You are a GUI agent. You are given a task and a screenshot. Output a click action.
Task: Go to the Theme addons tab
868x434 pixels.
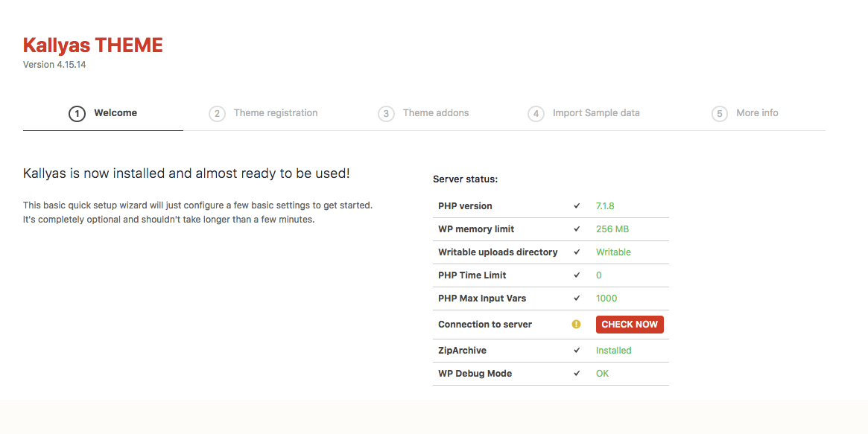coord(423,114)
